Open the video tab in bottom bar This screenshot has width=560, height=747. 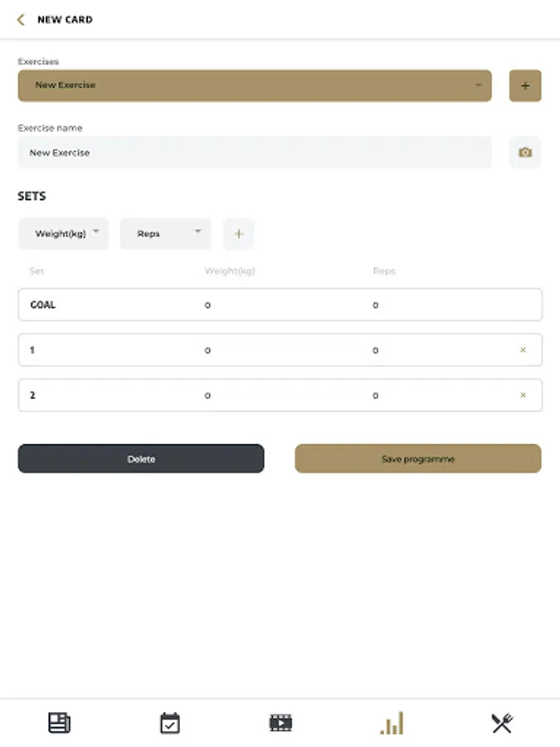[x=280, y=723]
